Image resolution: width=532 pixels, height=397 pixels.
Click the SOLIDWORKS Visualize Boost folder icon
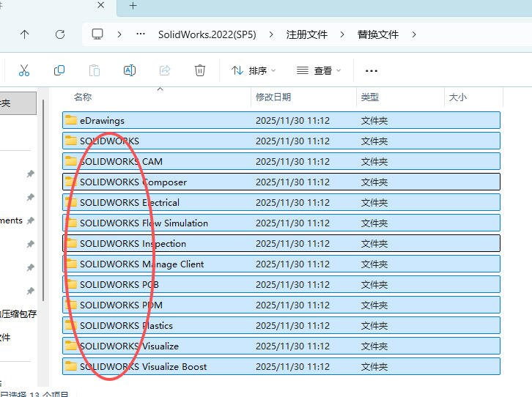pyautogui.click(x=71, y=366)
